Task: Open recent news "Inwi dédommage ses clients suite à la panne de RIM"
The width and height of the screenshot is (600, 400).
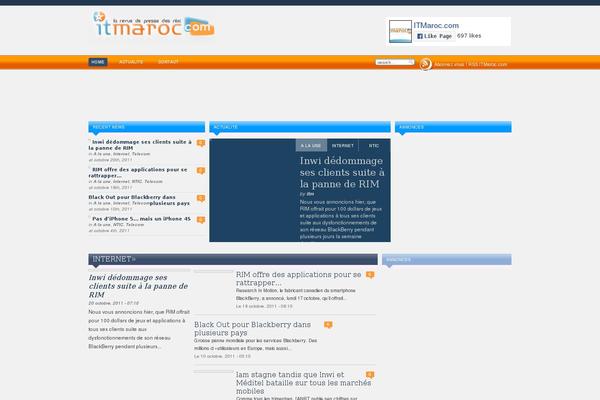Action: point(140,145)
